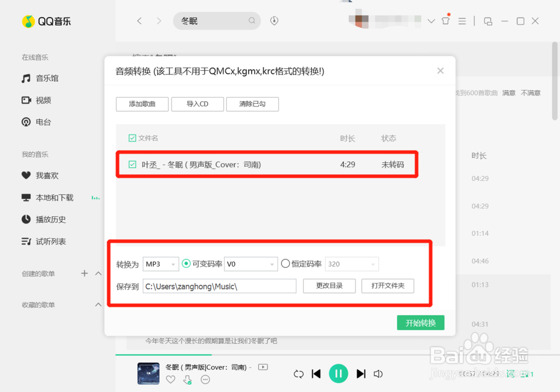Click the download manager icon beside the search bar
This screenshot has width=560, height=392.
click(274, 20)
